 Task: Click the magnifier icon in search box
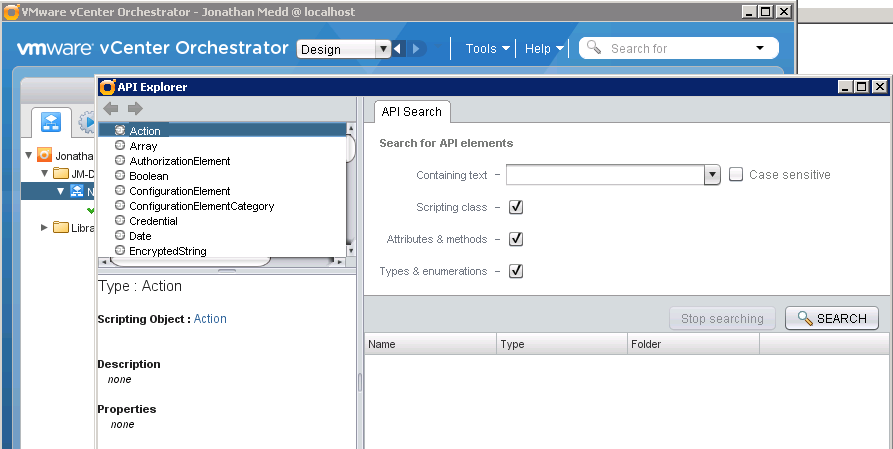click(x=593, y=47)
